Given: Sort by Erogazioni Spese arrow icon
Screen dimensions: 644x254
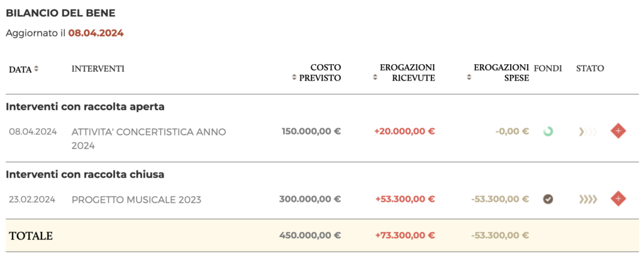Looking at the screenshot, I should coord(469,77).
